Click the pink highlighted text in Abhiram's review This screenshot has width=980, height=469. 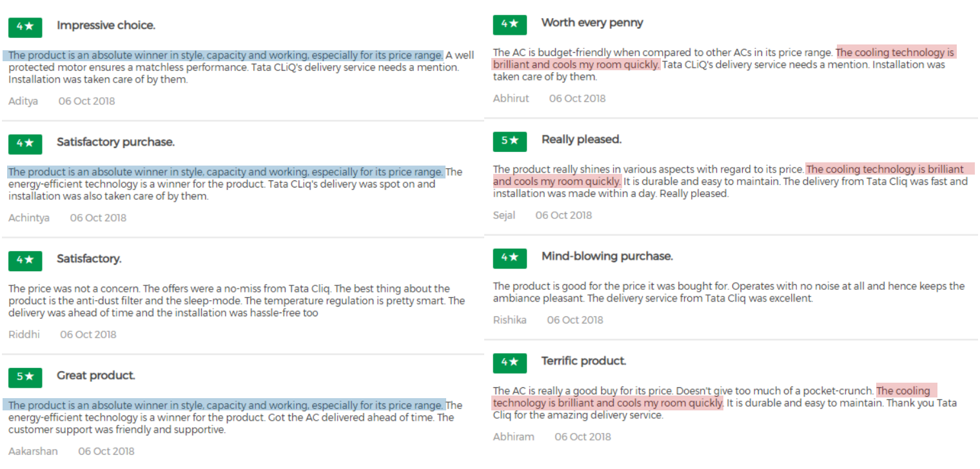606,403
